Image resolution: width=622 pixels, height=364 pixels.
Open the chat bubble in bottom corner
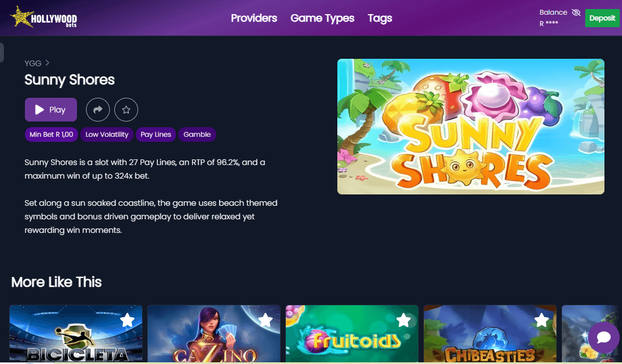[x=603, y=337]
